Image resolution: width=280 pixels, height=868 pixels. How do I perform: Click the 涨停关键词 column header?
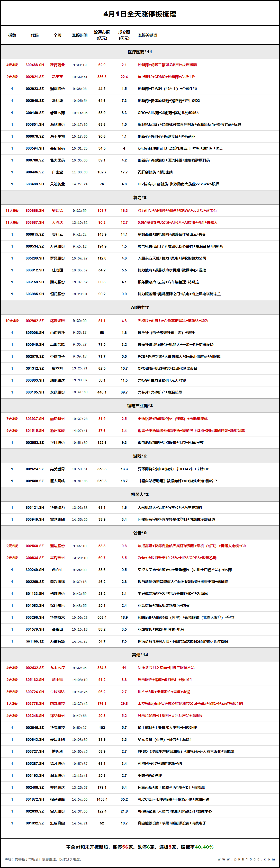click(147, 35)
